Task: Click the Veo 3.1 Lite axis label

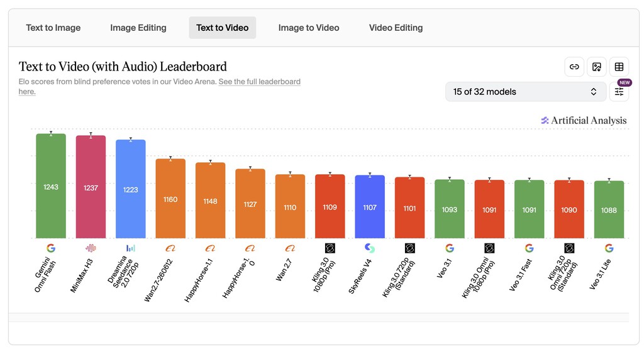Action: pos(600,274)
